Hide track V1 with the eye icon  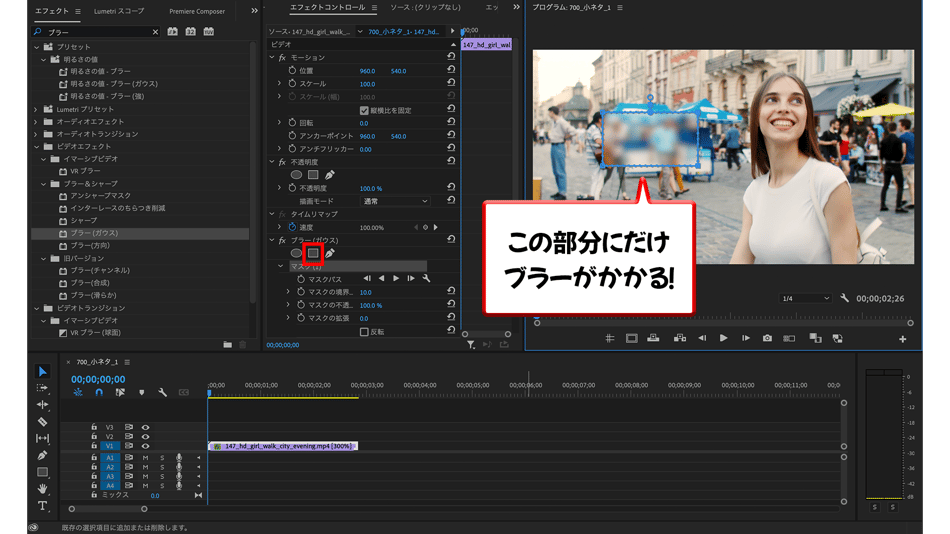pos(145,446)
